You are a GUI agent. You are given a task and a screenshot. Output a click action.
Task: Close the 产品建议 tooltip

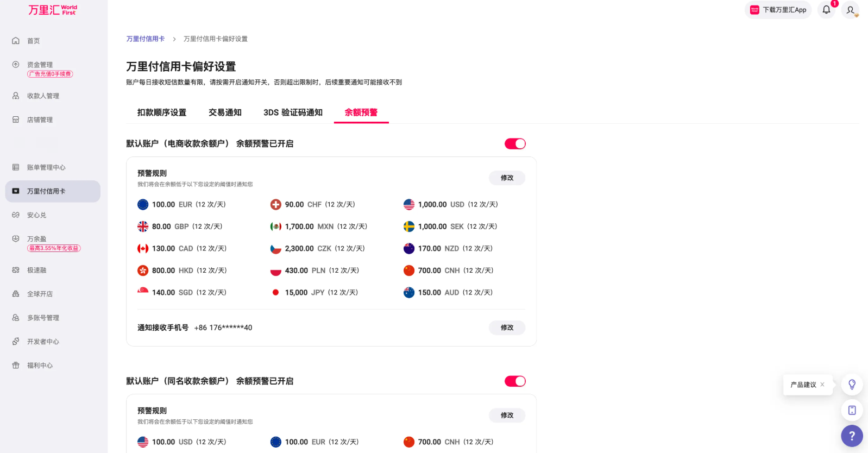click(822, 385)
